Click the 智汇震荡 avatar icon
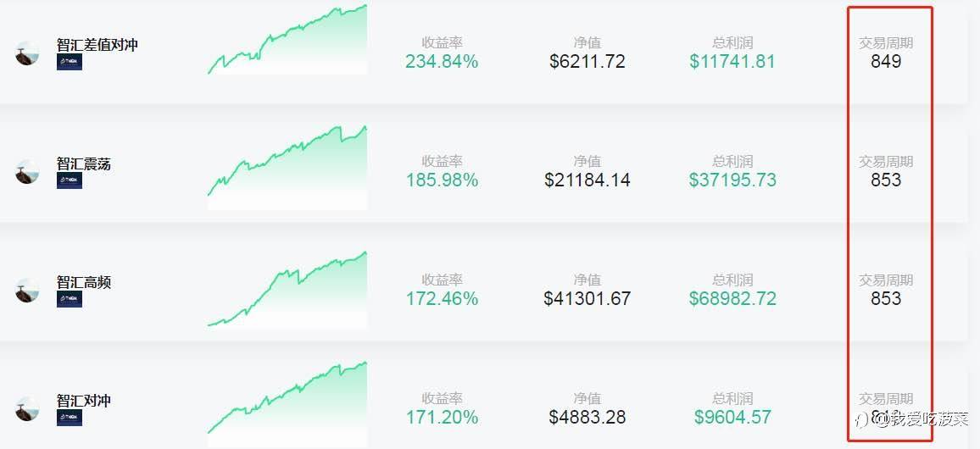The height and width of the screenshot is (449, 980). (27, 172)
